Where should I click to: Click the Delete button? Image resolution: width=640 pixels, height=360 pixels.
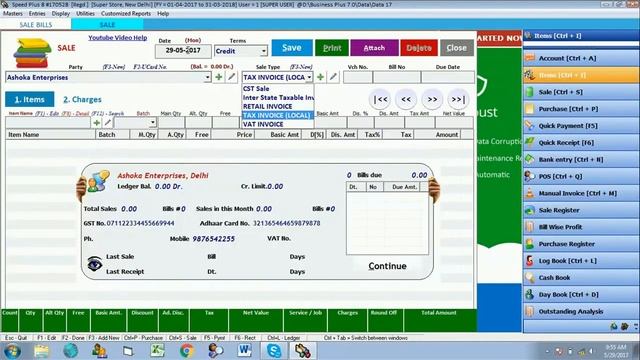(419, 48)
